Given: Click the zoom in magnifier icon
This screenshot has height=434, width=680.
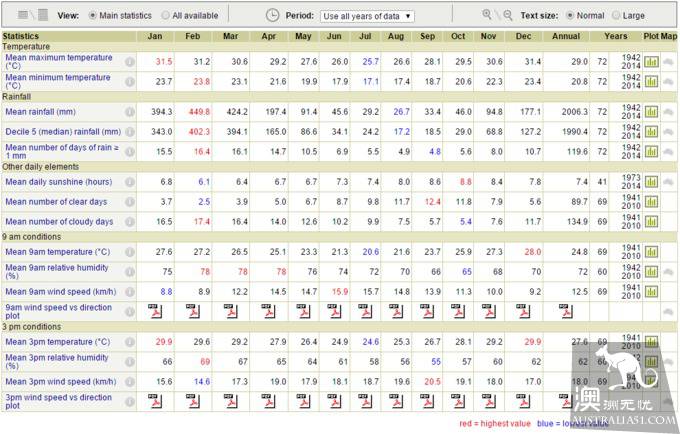Looking at the screenshot, I should click(x=487, y=15).
